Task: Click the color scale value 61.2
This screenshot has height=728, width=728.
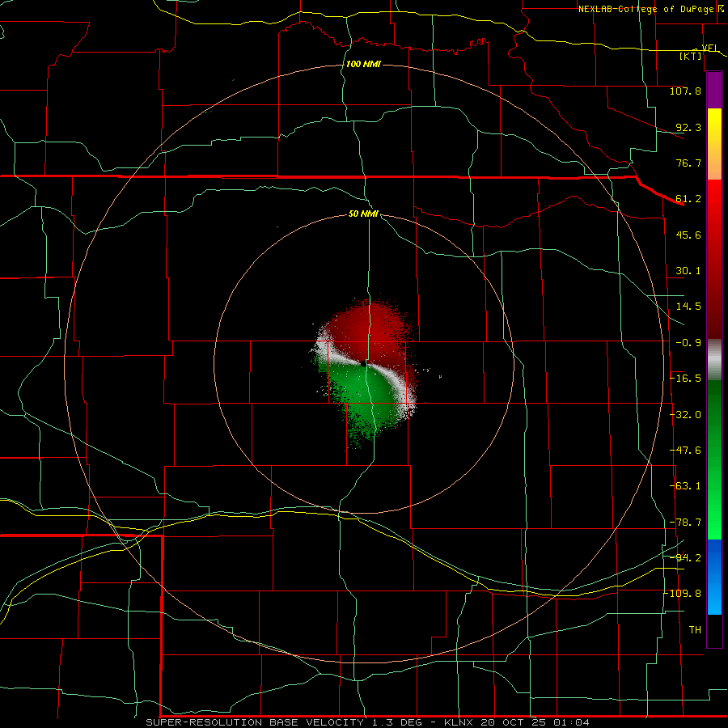Action: [x=688, y=199]
